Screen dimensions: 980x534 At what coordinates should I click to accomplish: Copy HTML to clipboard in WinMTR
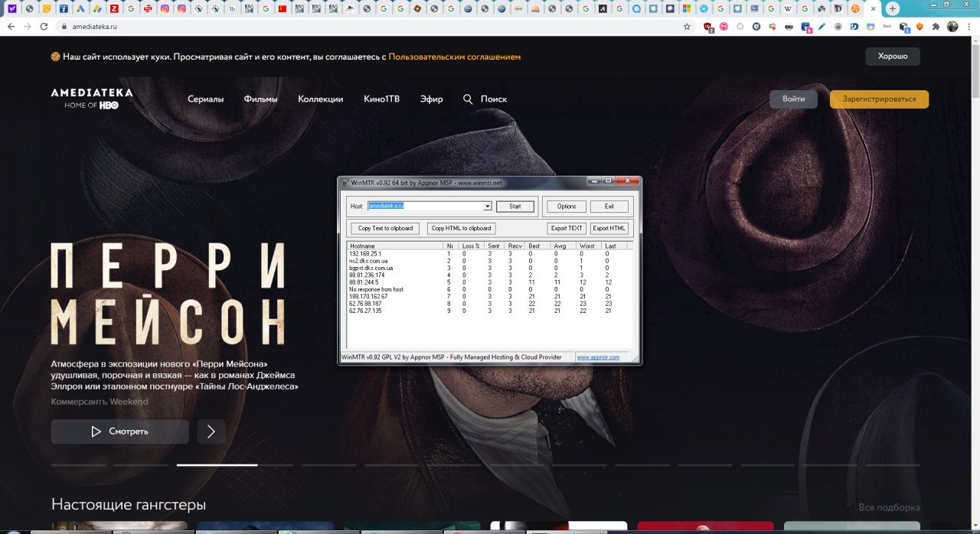(461, 228)
